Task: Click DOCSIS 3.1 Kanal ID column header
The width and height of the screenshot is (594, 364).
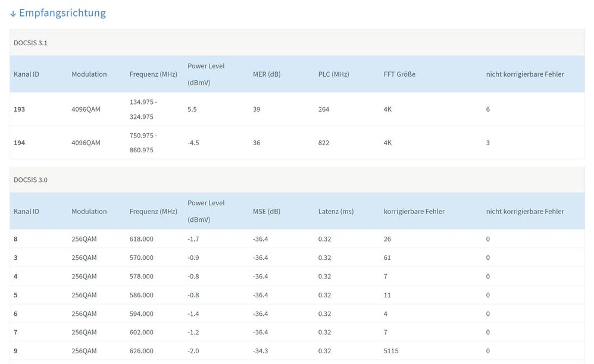Action: click(27, 74)
